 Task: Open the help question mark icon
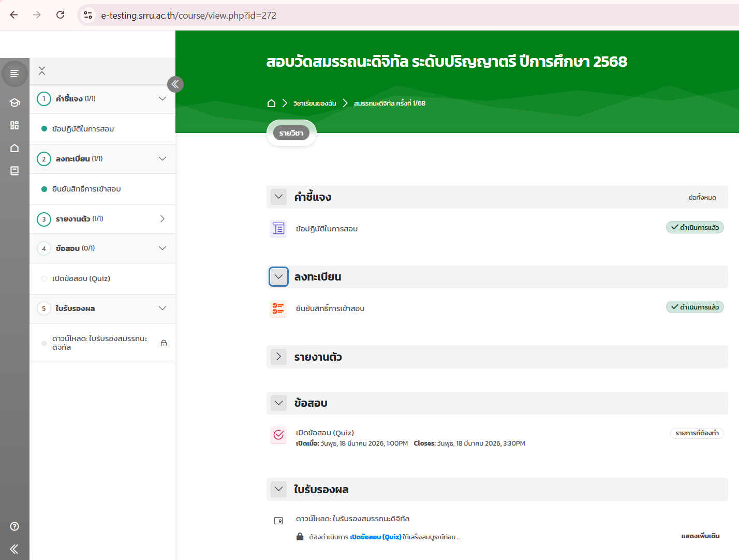[x=14, y=526]
